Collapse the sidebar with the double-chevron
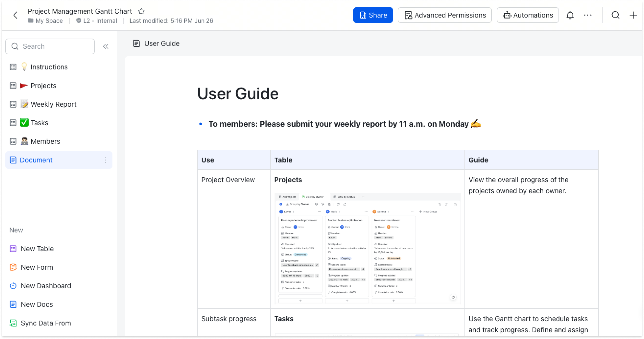Image resolution: width=644 pixels, height=339 pixels. point(105,46)
